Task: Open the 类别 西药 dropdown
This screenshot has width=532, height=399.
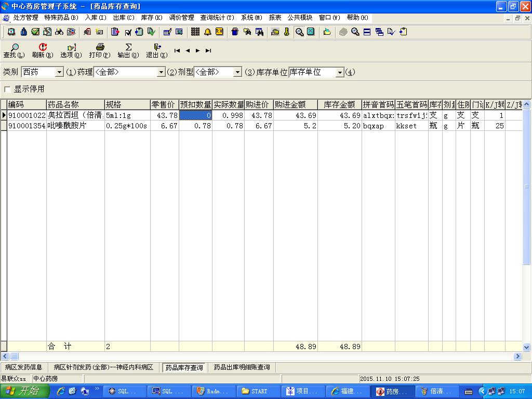Action: click(x=59, y=72)
